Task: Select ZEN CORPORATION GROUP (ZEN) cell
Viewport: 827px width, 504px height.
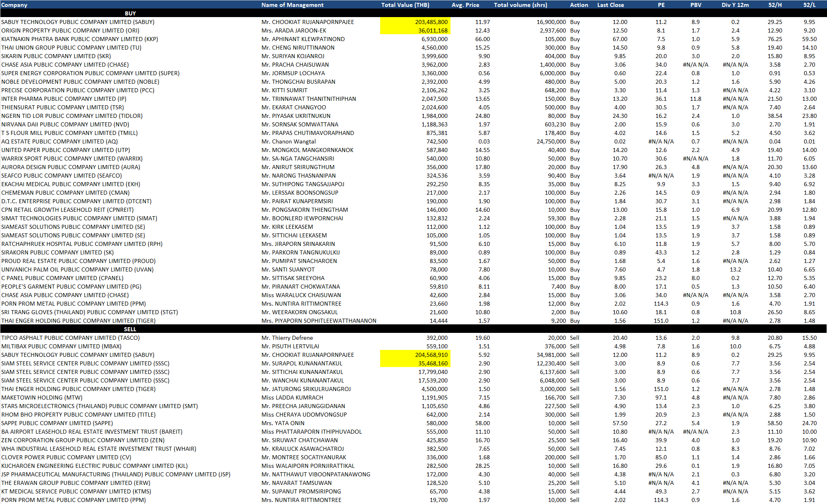Action: click(83, 440)
